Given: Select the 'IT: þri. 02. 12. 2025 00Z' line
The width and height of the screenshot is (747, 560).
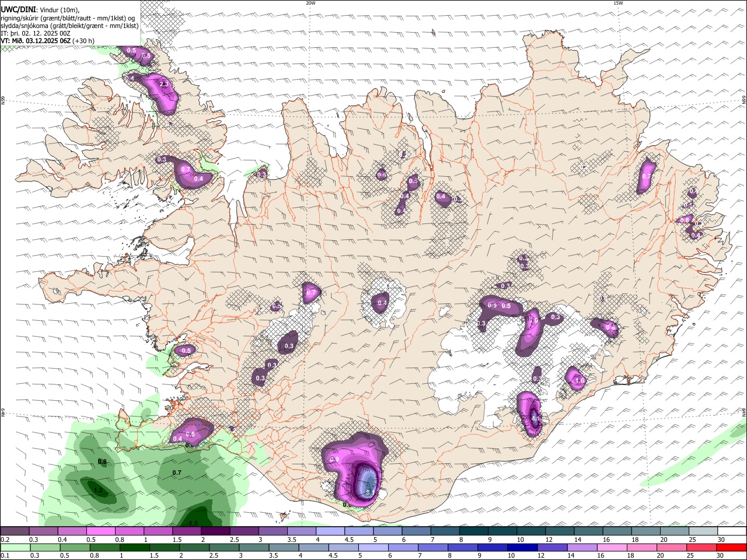Looking at the screenshot, I should (x=36, y=33).
